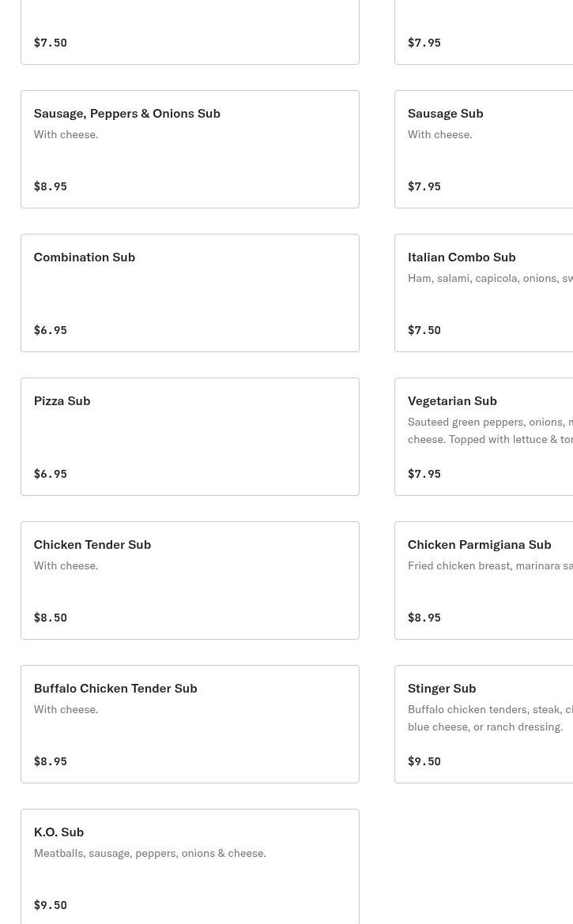Select the Buffalo Chicken Tender Sub
This screenshot has height=924, width=573.
coord(190,724)
